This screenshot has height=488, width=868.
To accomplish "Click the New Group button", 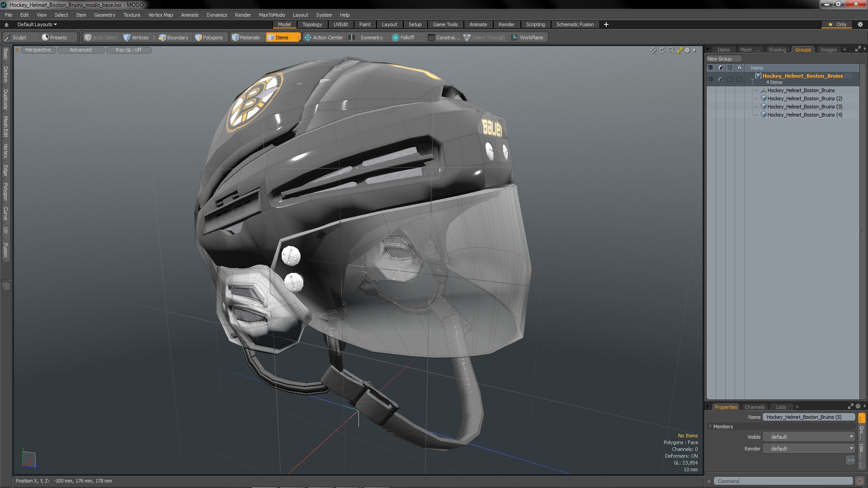I will point(723,59).
